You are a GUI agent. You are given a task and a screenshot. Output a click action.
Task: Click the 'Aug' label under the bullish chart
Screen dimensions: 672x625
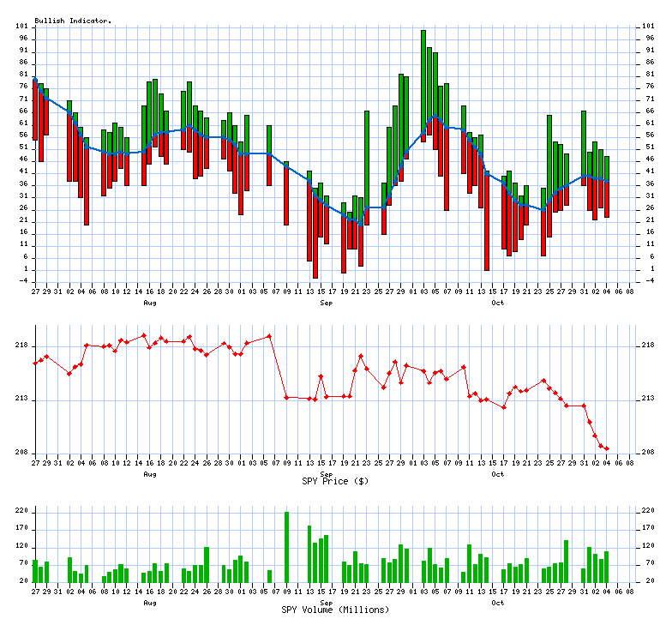[x=150, y=303]
